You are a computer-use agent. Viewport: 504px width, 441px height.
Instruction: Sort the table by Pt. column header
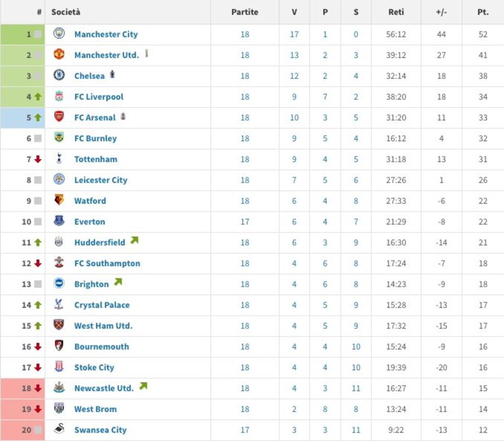tap(483, 12)
